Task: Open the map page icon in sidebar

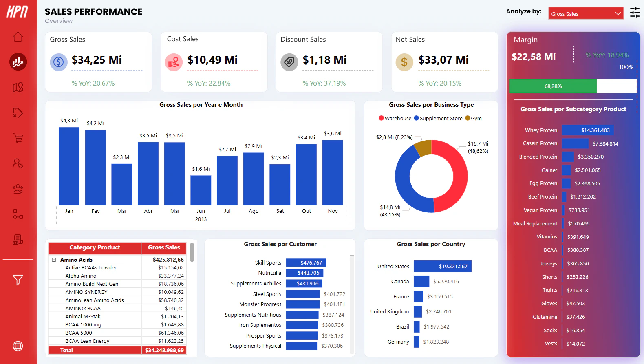Action: coord(18,87)
